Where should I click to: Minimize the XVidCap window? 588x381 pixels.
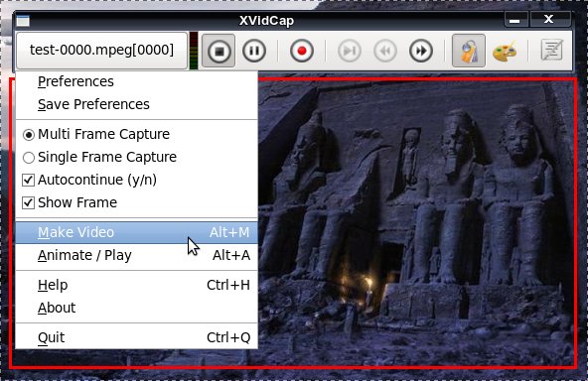[516, 20]
